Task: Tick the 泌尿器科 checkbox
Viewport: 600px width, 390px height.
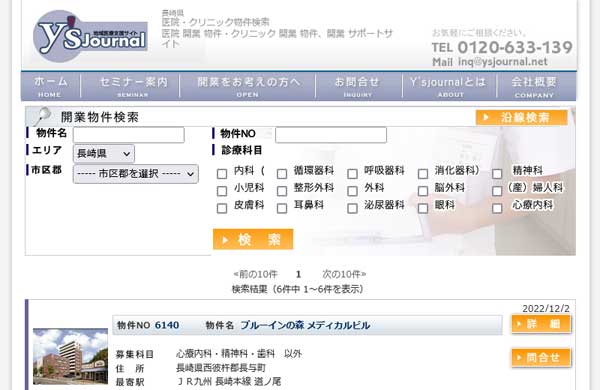Action: [x=352, y=208]
